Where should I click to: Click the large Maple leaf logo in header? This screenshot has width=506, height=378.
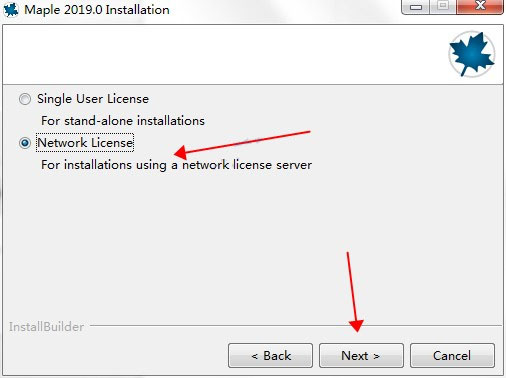click(472, 54)
